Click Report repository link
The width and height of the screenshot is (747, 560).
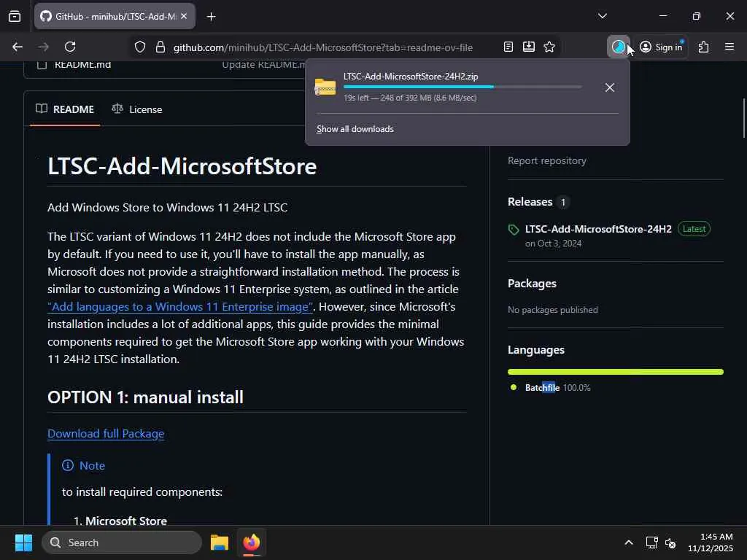547,161
